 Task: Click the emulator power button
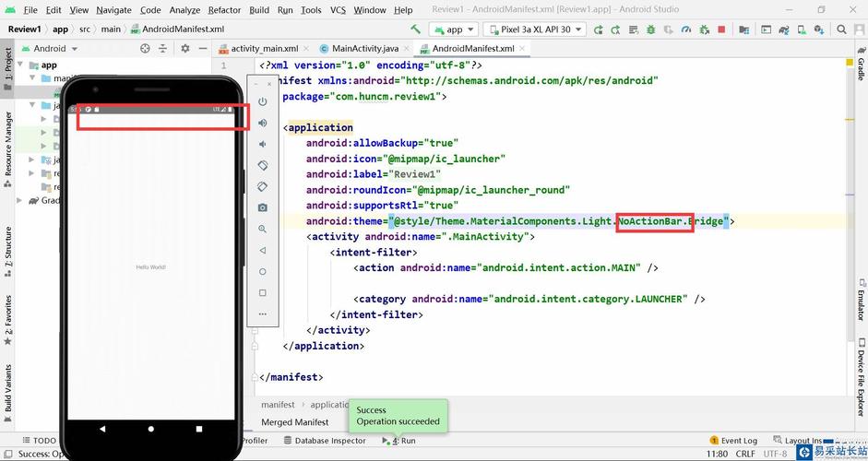[x=263, y=101]
